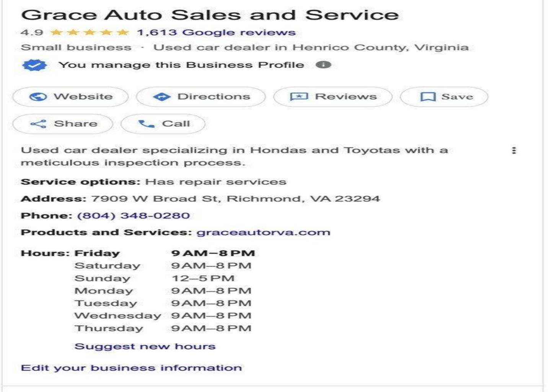Click Edit your business information
The image size is (551, 392).
pyautogui.click(x=131, y=368)
